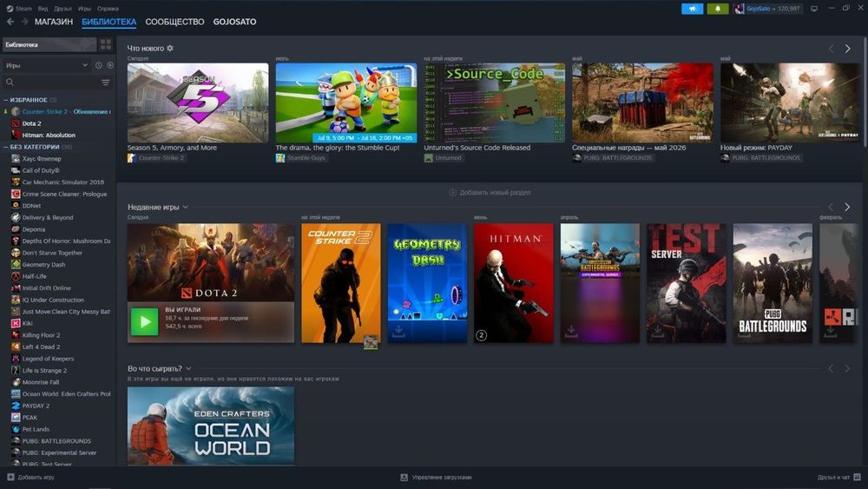Screen dimensions: 868x489
Task: Select the Geometry Dash game cover
Action: click(x=427, y=283)
